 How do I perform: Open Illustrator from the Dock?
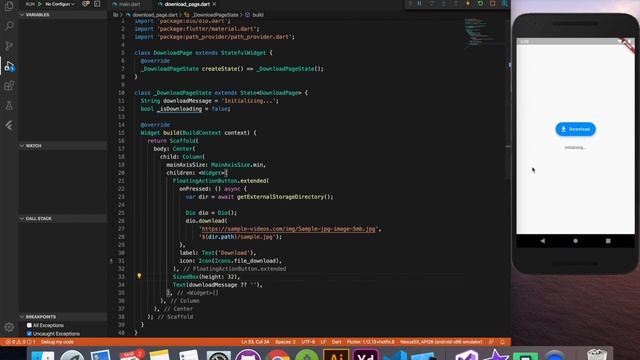336,354
